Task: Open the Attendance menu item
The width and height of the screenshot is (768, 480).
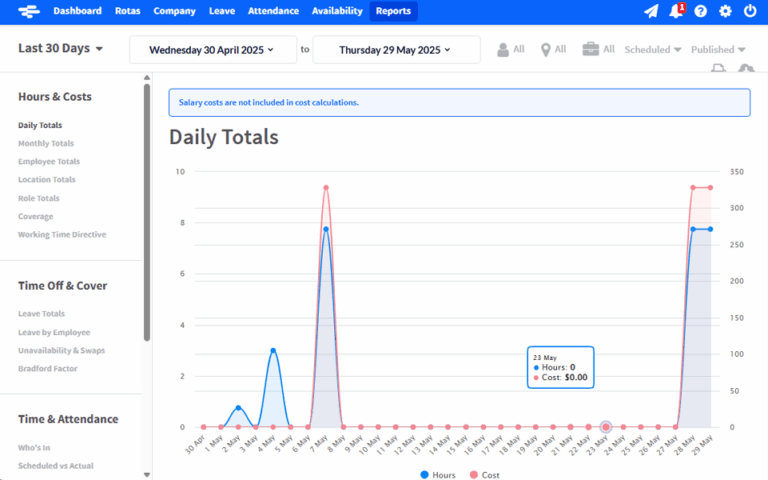Action: click(x=273, y=11)
